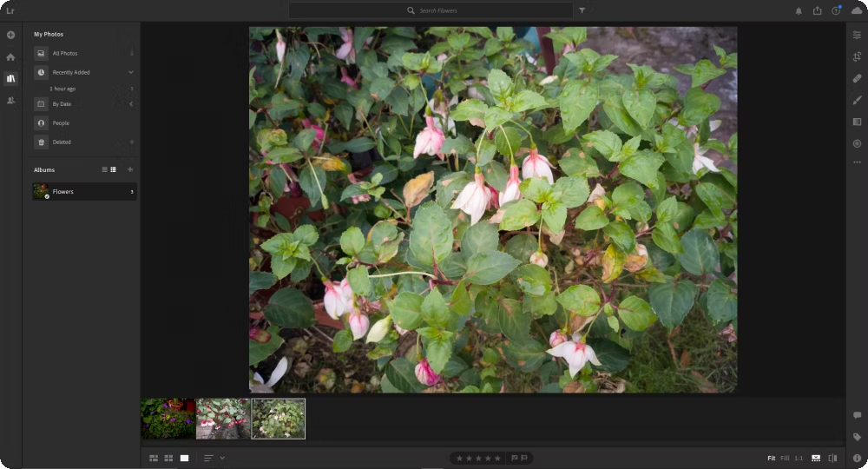Set rating to five stars

coord(497,458)
